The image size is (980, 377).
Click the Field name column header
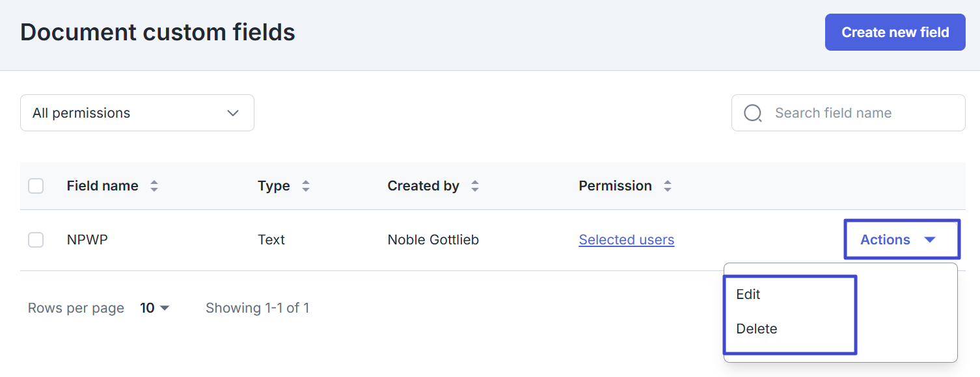tap(103, 186)
